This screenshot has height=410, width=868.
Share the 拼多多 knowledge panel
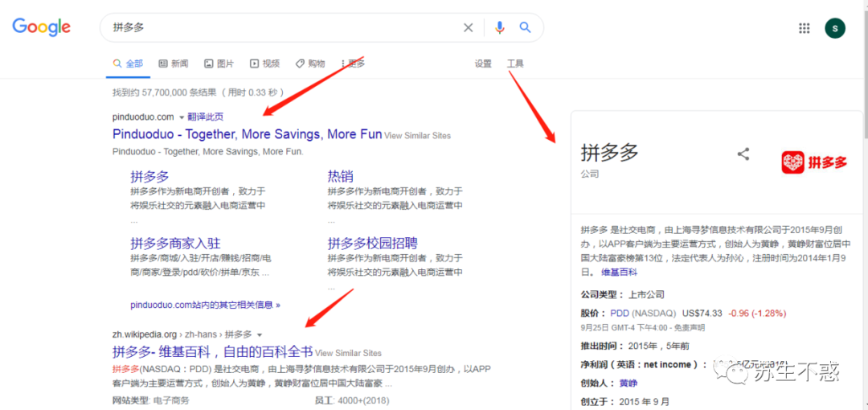(x=743, y=154)
